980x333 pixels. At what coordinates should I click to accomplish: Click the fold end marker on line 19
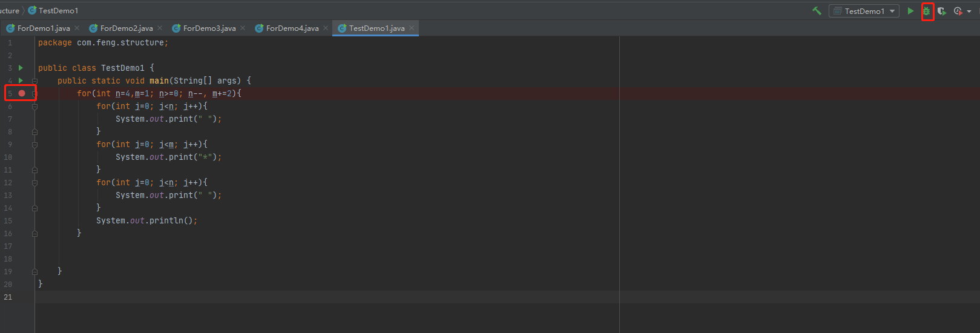click(x=35, y=272)
